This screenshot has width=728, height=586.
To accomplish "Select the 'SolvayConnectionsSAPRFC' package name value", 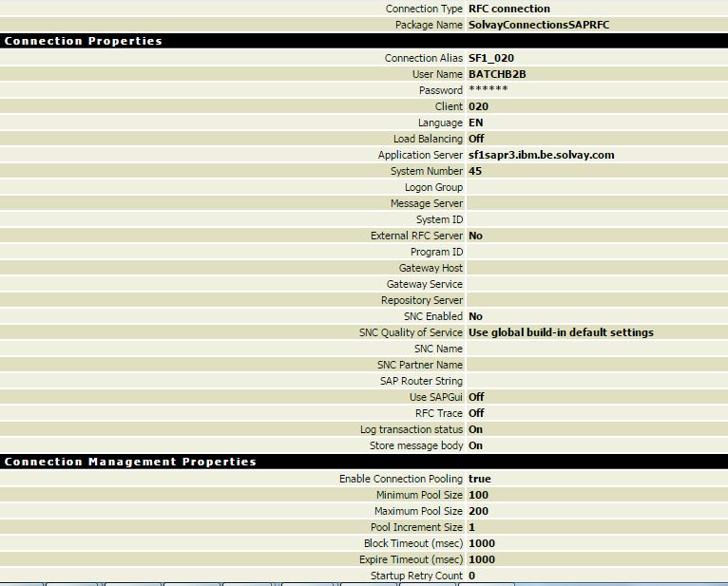I will point(539,25).
